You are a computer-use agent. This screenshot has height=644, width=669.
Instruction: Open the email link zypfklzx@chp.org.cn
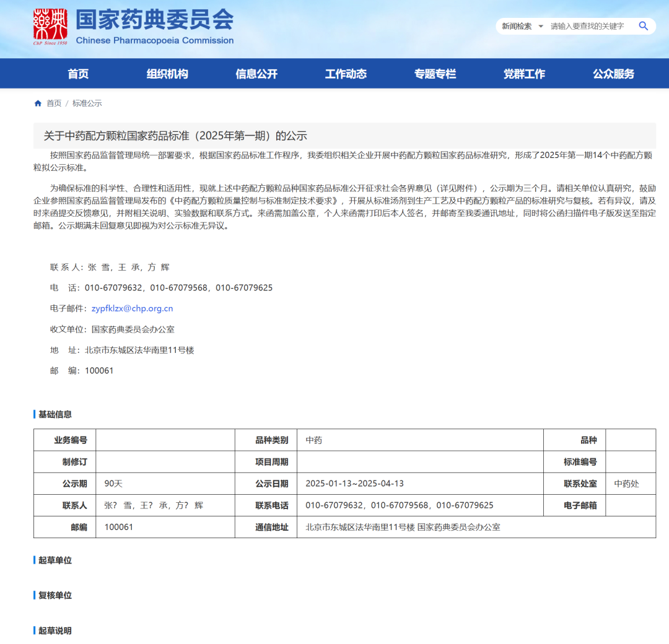pos(134,308)
